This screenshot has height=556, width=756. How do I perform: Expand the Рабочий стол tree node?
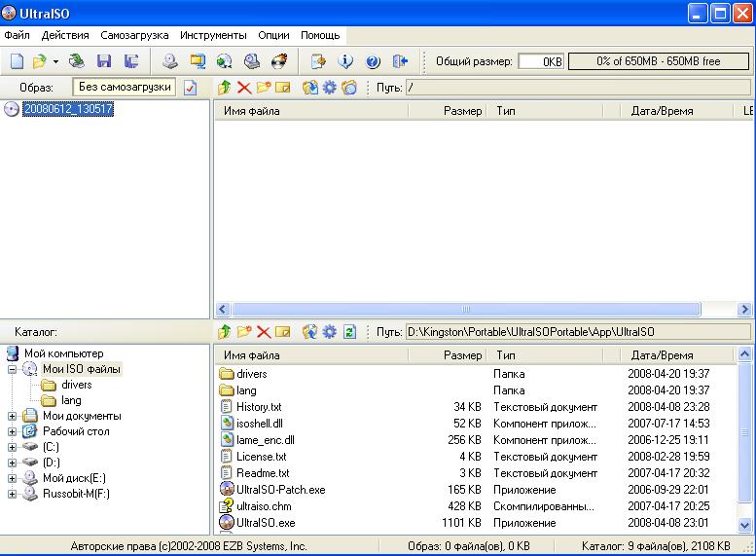click(12, 431)
